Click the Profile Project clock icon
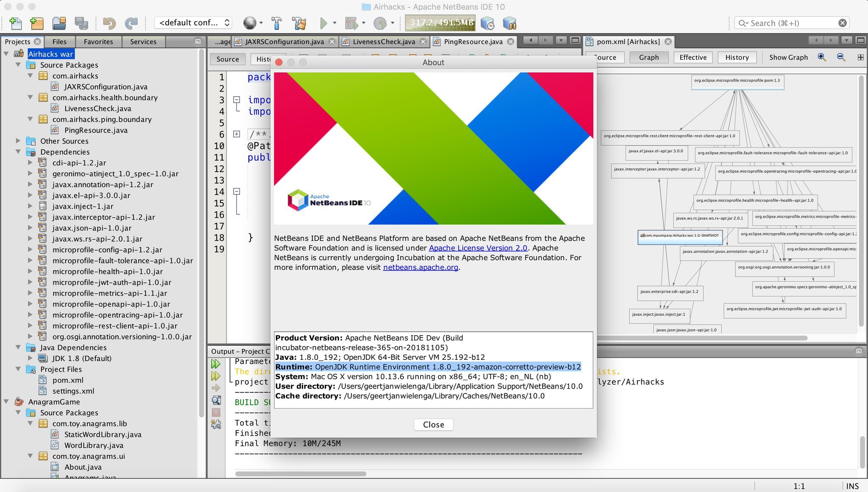Screen dimensions: 868x492 click(x=380, y=23)
